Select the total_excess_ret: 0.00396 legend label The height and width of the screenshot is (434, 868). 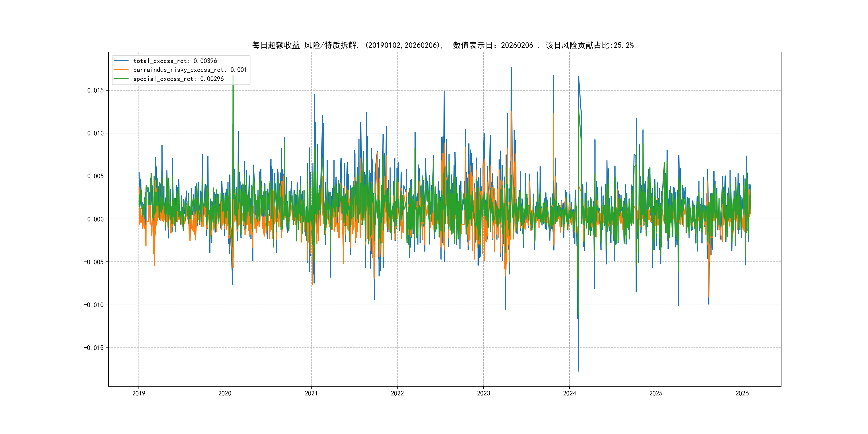(x=175, y=61)
